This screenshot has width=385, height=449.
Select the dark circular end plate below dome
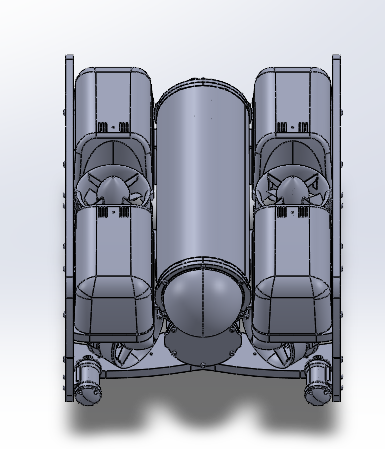tap(202, 350)
